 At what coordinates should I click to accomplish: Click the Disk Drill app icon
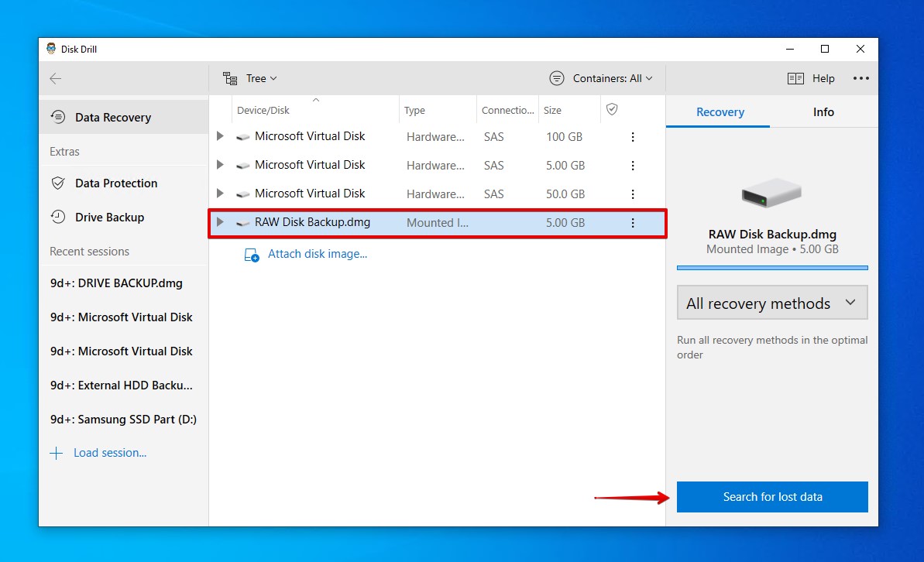(x=51, y=49)
